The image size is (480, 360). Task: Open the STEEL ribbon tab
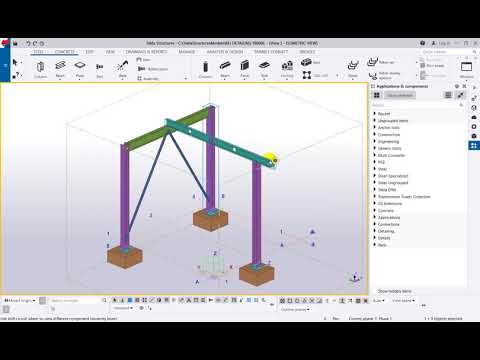point(39,52)
